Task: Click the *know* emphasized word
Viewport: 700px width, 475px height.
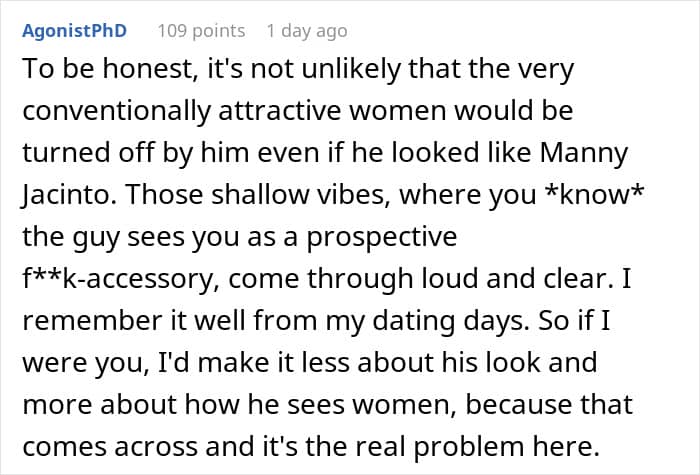Action: (594, 195)
